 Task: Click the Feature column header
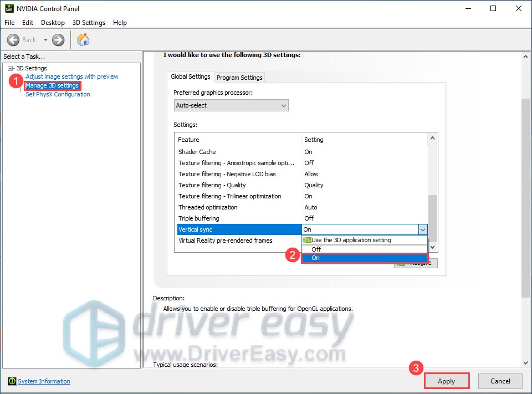238,140
